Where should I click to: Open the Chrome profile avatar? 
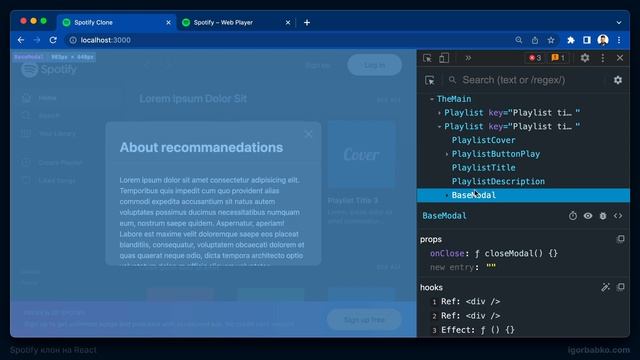(x=603, y=40)
